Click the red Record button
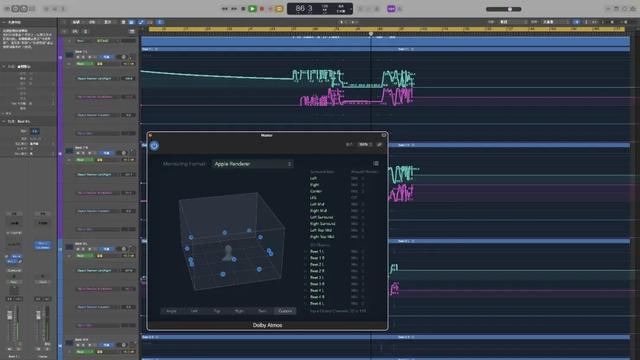 [x=262, y=9]
